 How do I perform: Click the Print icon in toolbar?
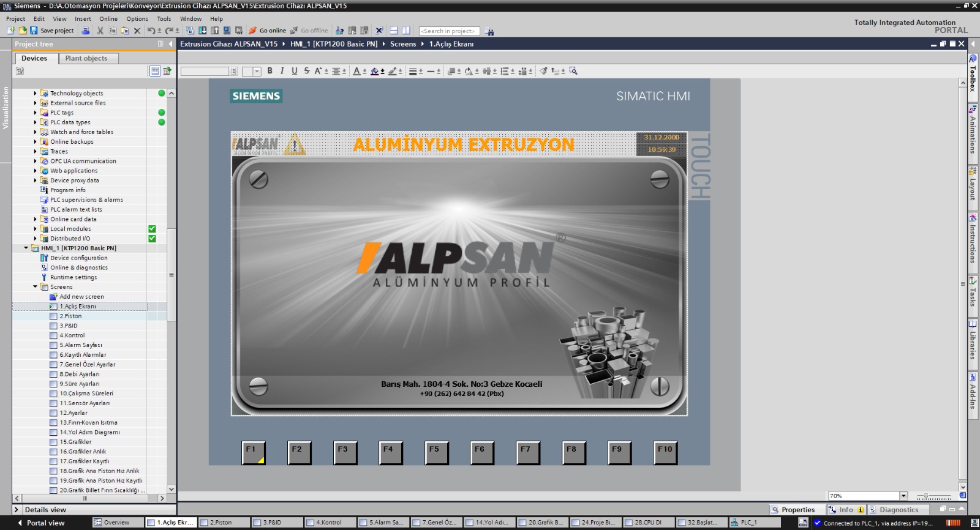pos(86,31)
